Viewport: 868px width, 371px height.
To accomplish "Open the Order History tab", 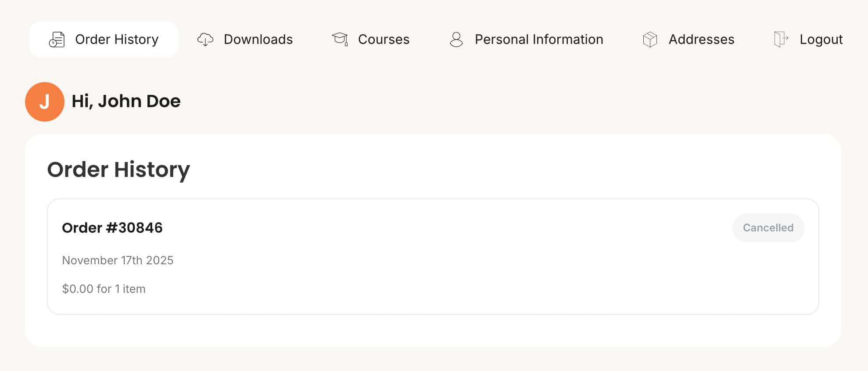I will [x=116, y=40].
